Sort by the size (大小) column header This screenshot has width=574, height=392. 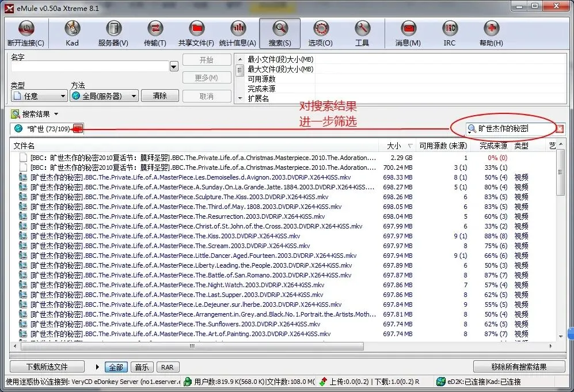pyautogui.click(x=396, y=146)
